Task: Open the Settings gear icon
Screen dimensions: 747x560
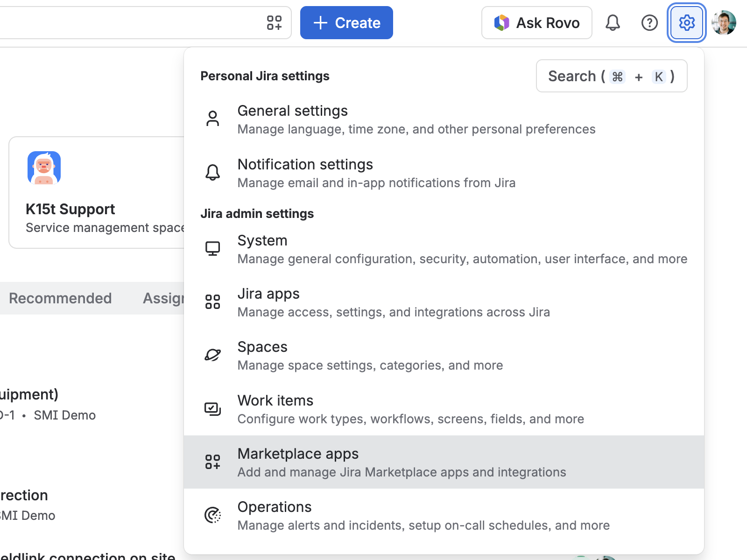Action: tap(686, 22)
